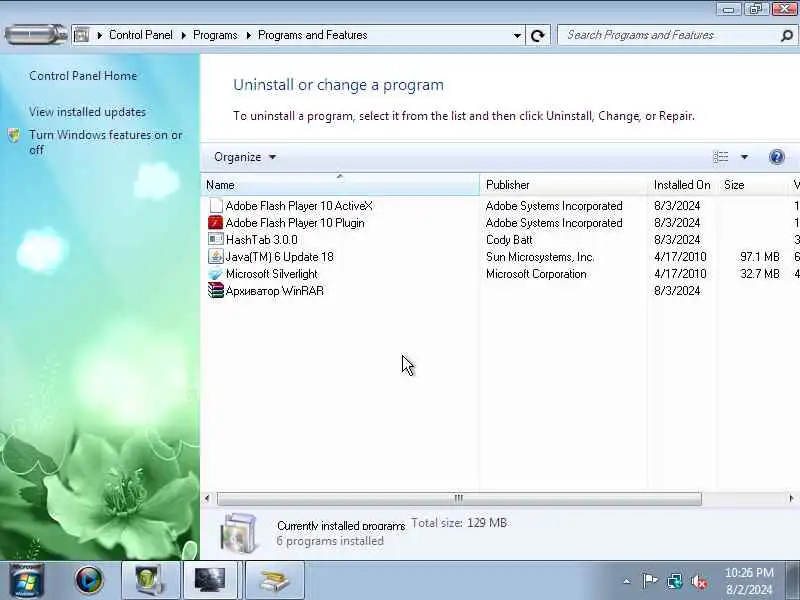Click Show desktop button at taskbar end
The width and height of the screenshot is (800, 600).
point(792,581)
